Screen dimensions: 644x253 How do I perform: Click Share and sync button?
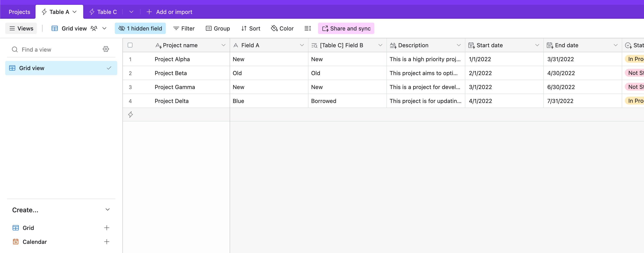(346, 29)
